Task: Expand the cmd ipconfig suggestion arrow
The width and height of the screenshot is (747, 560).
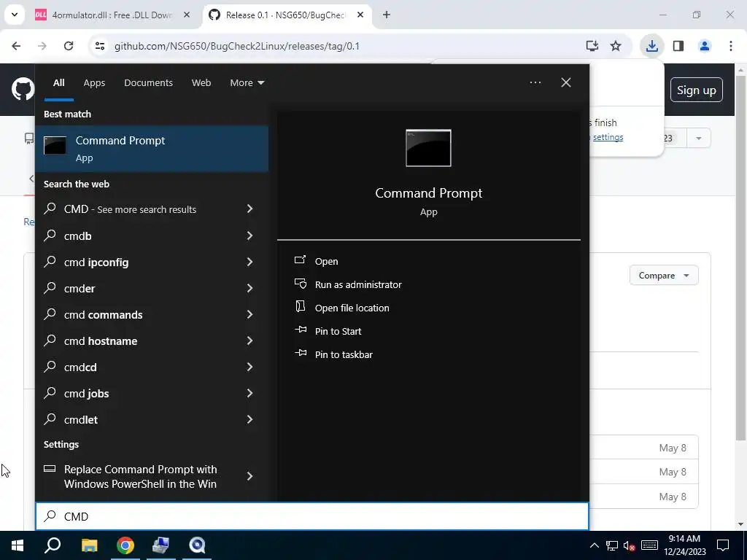Action: pos(249,262)
